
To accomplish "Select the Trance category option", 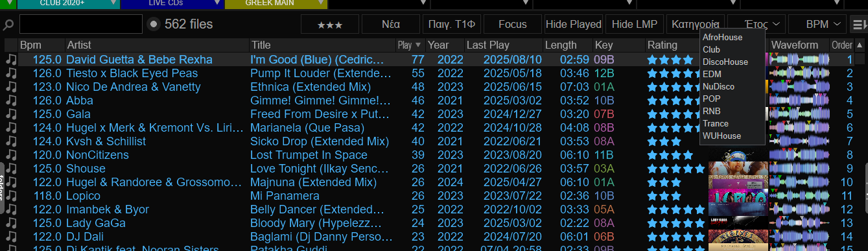I will (x=716, y=123).
